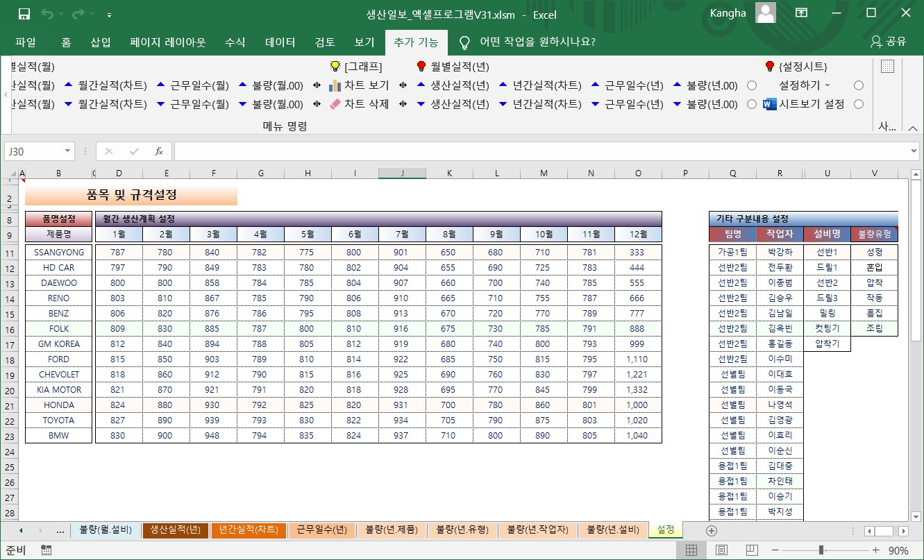Switch to 불량(년.작업자) sheet tab
The height and width of the screenshot is (560, 924).
click(x=537, y=530)
